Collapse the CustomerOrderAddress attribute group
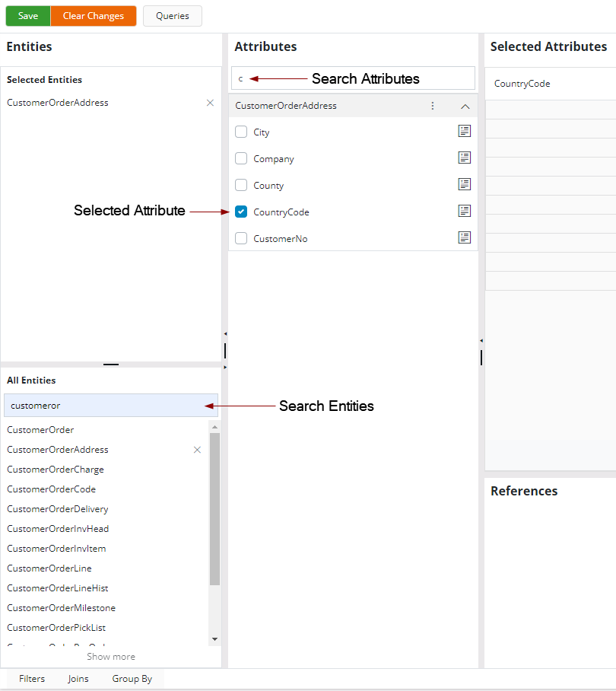 pos(465,107)
